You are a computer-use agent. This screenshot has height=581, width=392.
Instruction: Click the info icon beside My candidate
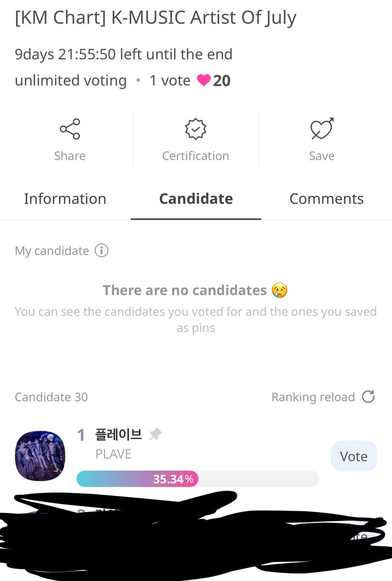click(x=101, y=251)
